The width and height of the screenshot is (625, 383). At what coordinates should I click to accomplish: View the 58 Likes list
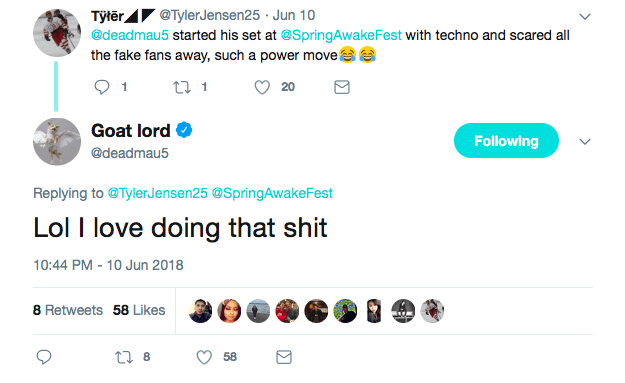139,310
